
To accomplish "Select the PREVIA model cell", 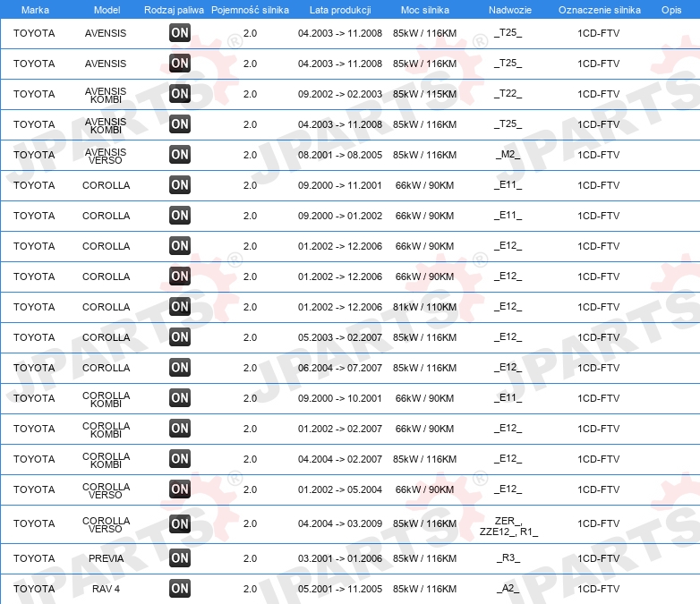I will (106, 558).
